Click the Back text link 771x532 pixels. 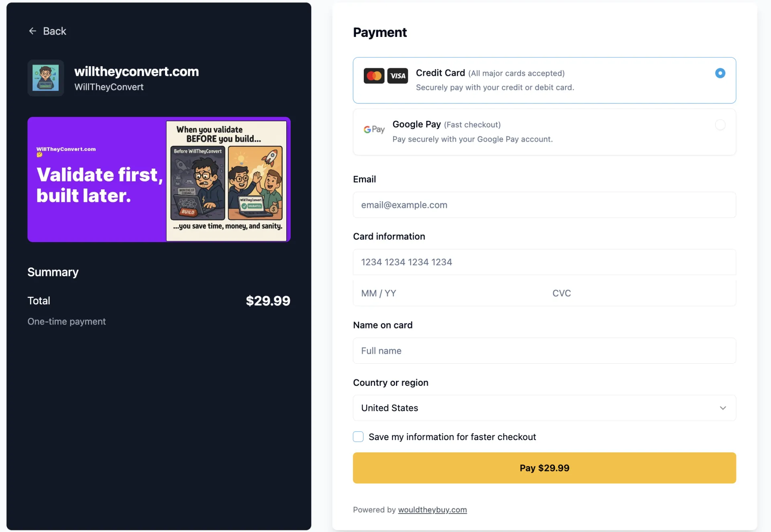pos(55,31)
